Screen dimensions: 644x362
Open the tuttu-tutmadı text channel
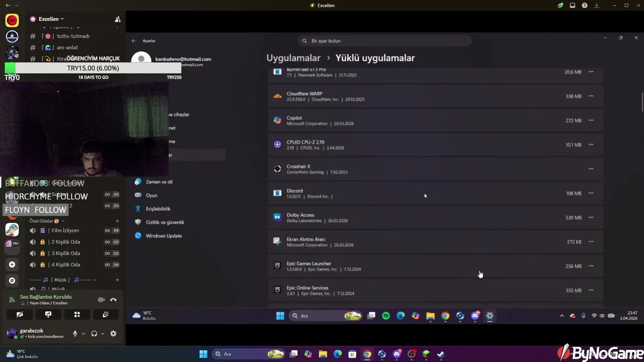click(x=73, y=36)
